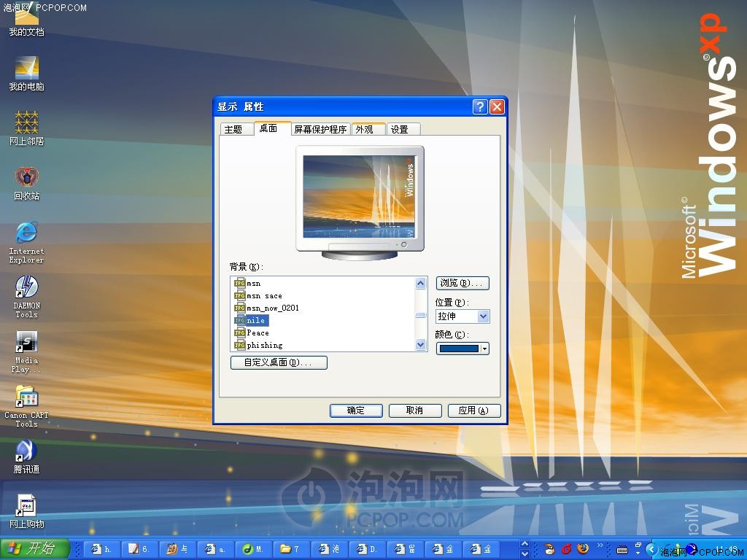747x560 pixels.
Task: Select the DAEMON Tools shortcut icon
Action: (x=27, y=297)
